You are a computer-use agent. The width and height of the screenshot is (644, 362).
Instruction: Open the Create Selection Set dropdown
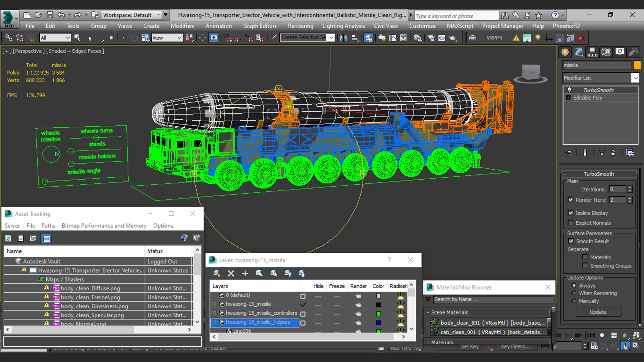click(x=308, y=38)
